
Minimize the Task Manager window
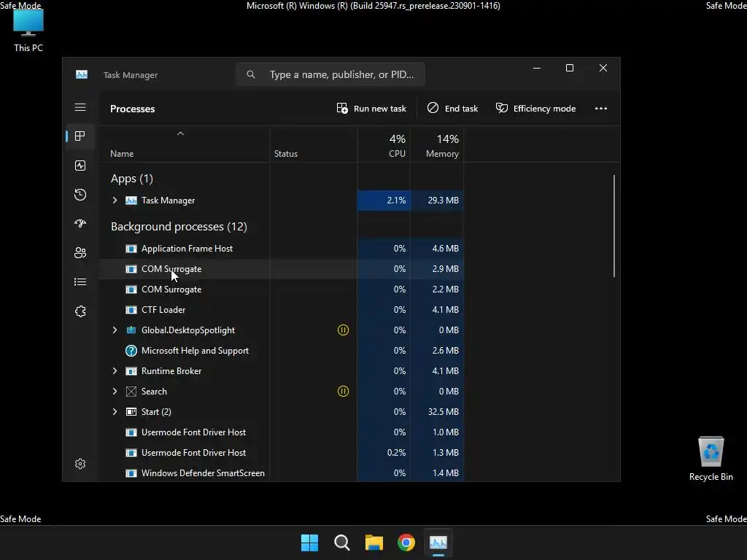(x=537, y=68)
